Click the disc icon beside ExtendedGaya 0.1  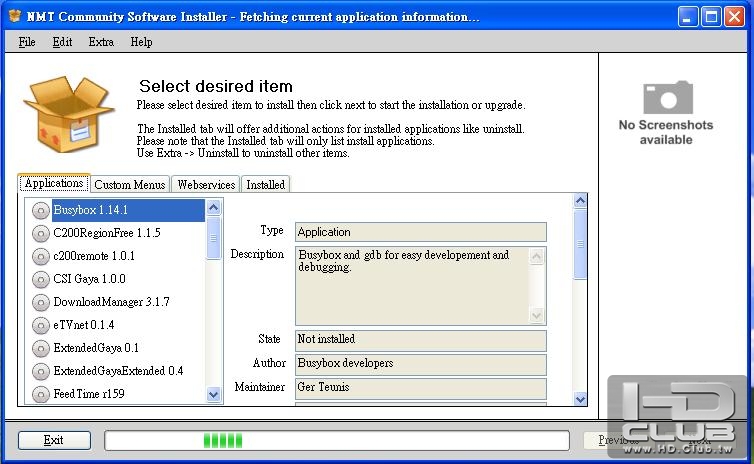(41, 349)
